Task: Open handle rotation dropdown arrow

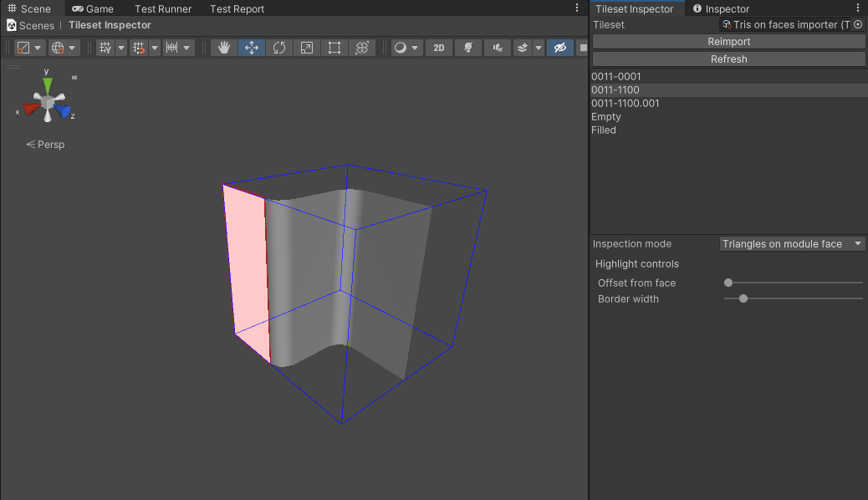Action: [x=72, y=48]
